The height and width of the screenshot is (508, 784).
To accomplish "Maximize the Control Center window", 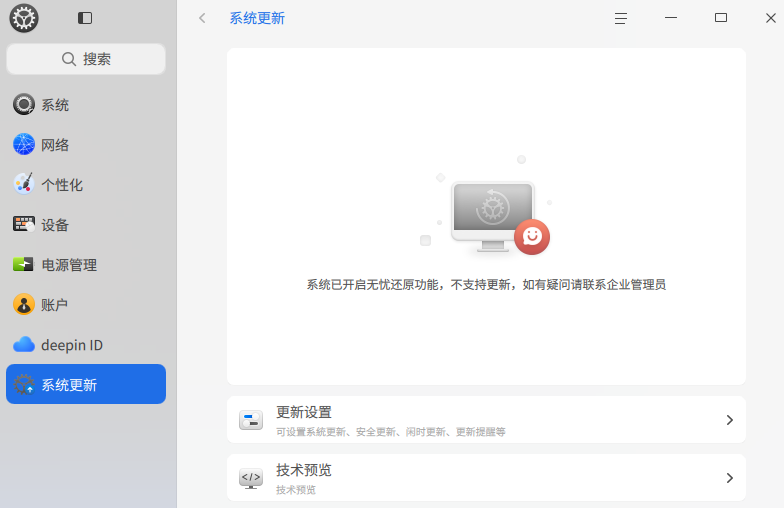I will click(x=720, y=18).
